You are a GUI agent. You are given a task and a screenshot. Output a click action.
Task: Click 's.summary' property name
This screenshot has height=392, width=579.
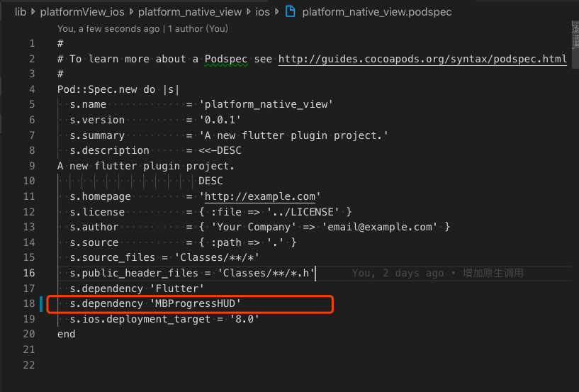(x=97, y=135)
